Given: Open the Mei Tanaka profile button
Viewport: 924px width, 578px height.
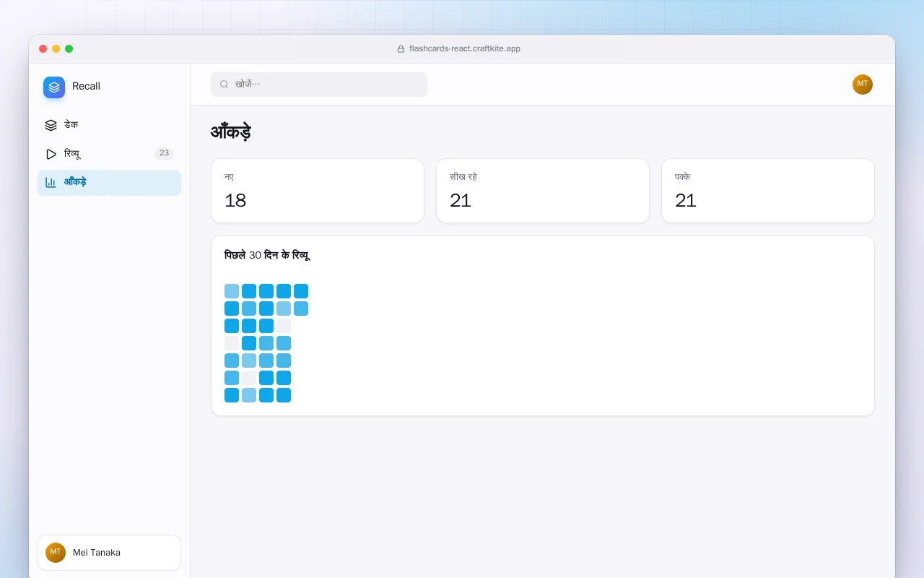Looking at the screenshot, I should (x=109, y=553).
